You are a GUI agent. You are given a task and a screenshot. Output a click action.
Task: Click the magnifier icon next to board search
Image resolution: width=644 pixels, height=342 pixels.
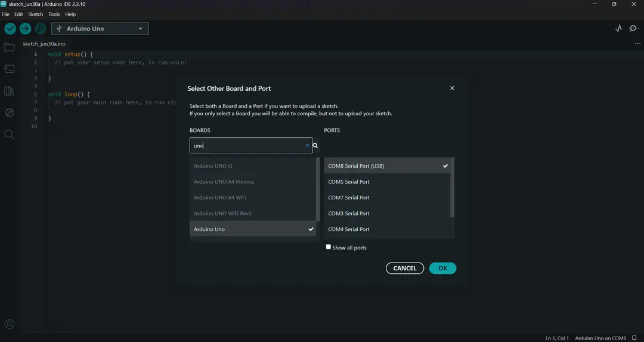[315, 146]
